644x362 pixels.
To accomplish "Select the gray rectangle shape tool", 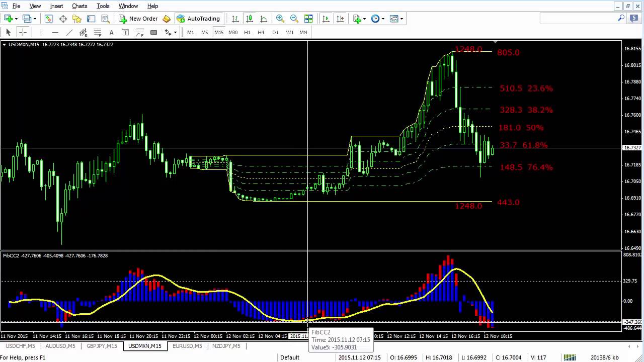I will 154,32.
